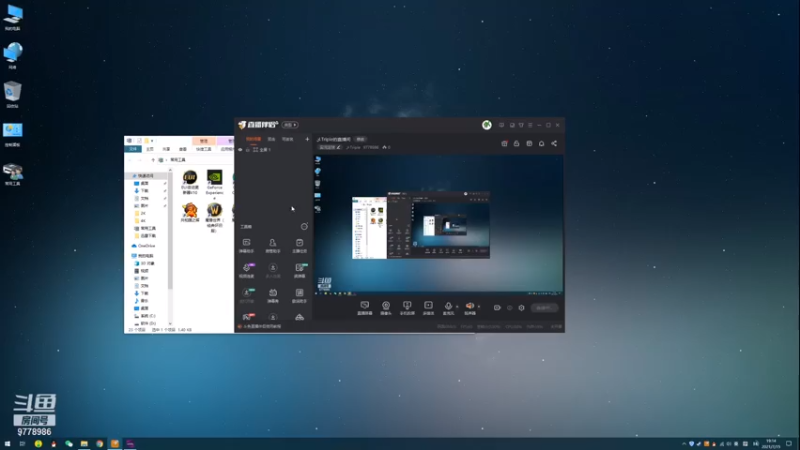Click the orange speaker icon in streaming toolbar
Screen dimensions: 800x450
click(x=470, y=307)
